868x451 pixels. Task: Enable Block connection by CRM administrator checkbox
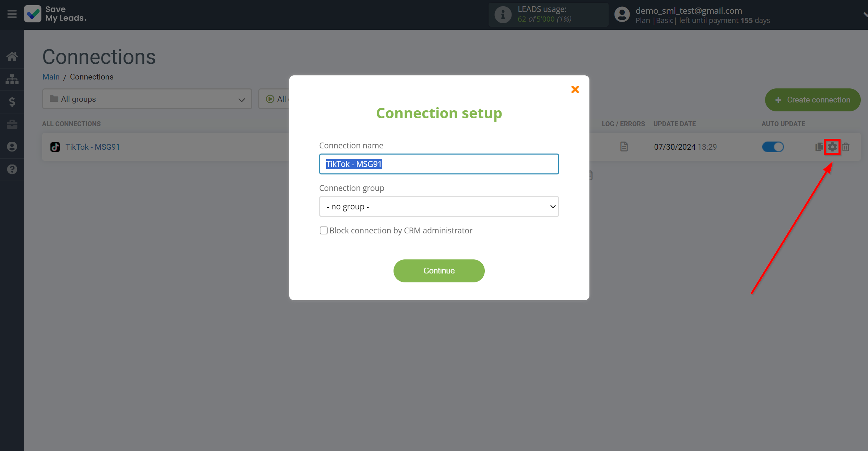click(x=322, y=231)
